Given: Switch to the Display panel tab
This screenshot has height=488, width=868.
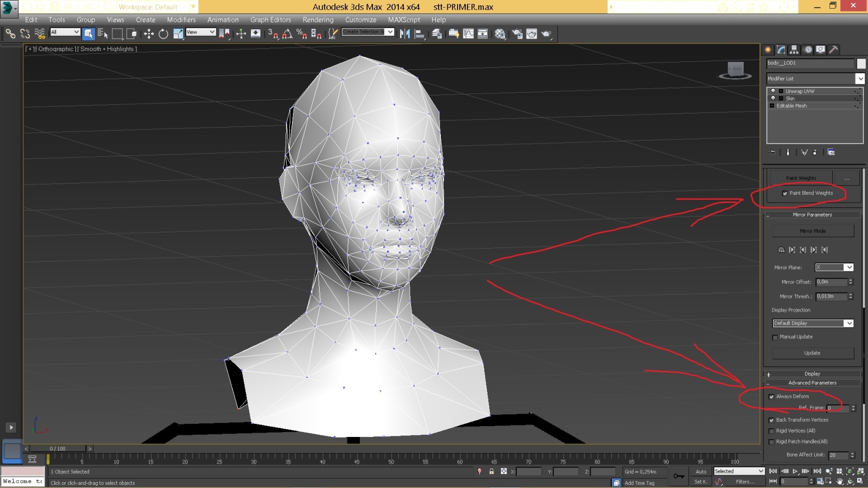Looking at the screenshot, I should point(821,49).
